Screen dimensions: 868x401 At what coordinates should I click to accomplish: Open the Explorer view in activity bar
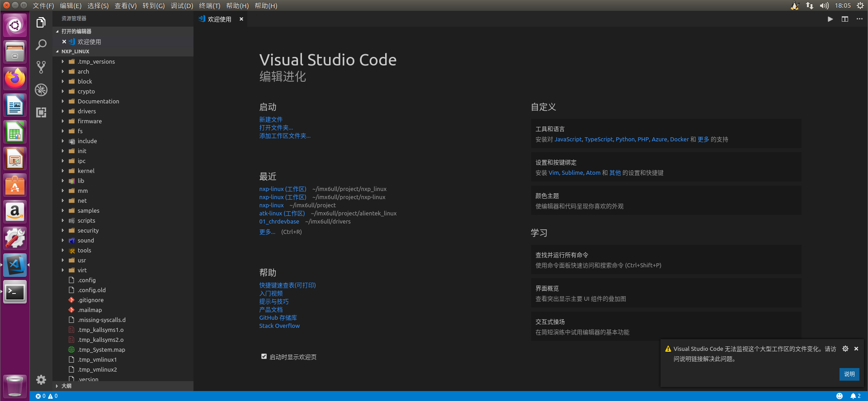click(41, 22)
